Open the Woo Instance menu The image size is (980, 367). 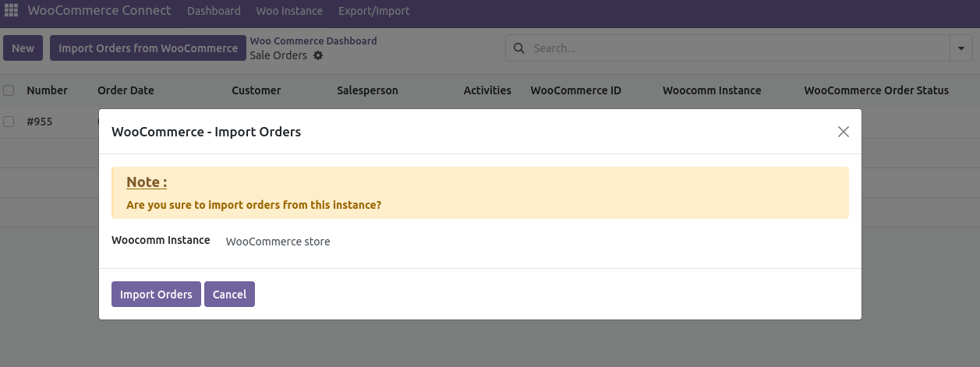[x=289, y=11]
